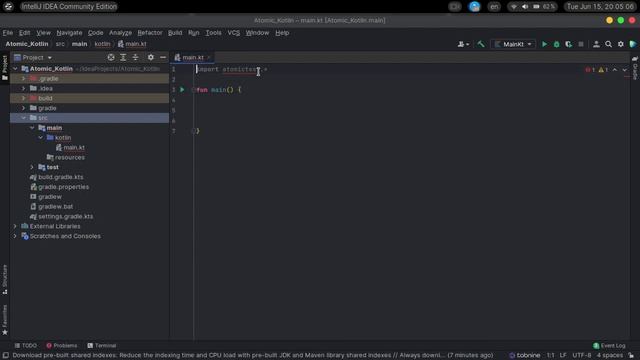640x360 pixels.
Task: Click the kotlin breadcrumb segment
Action: click(102, 44)
